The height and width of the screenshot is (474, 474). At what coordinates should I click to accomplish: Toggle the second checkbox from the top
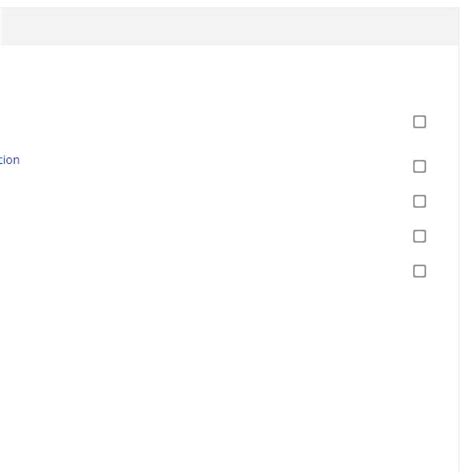(x=419, y=166)
